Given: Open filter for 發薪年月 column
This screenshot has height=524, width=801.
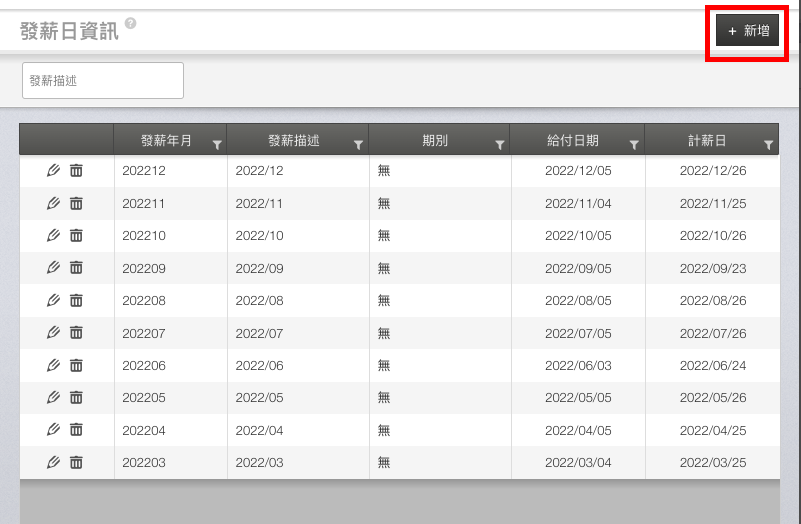Looking at the screenshot, I should pos(217,145).
